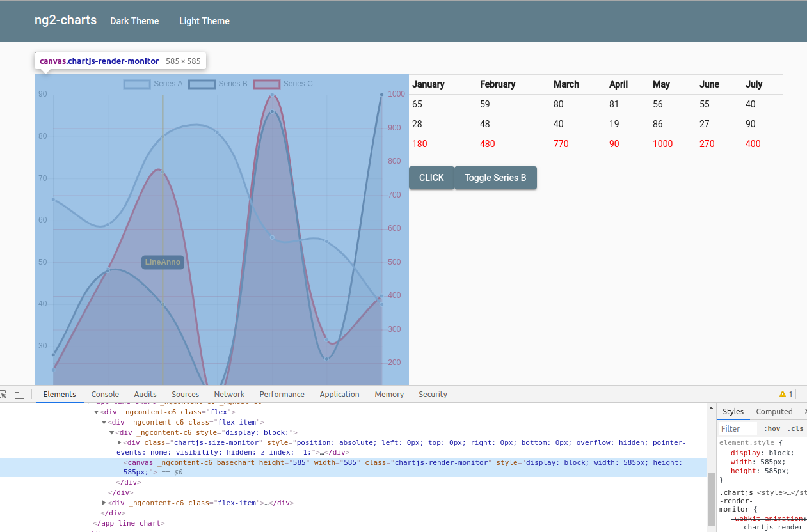This screenshot has height=532, width=807.
Task: Select Light Theme in the header
Action: pos(204,21)
